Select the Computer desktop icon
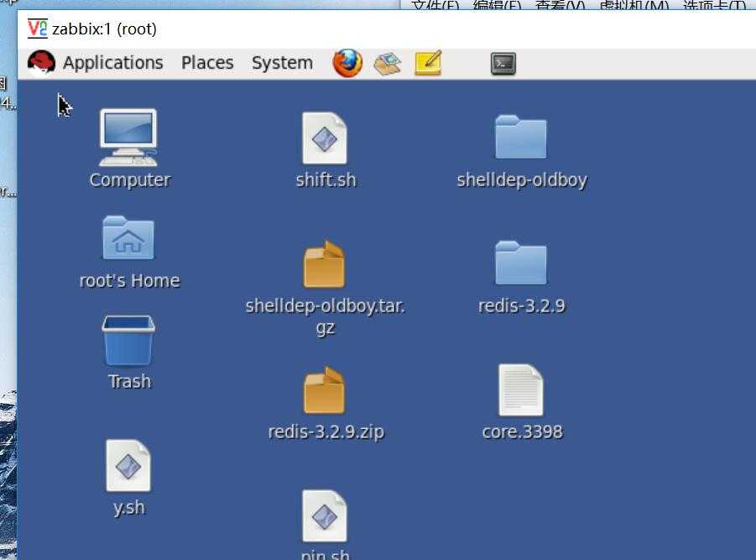 click(x=128, y=138)
